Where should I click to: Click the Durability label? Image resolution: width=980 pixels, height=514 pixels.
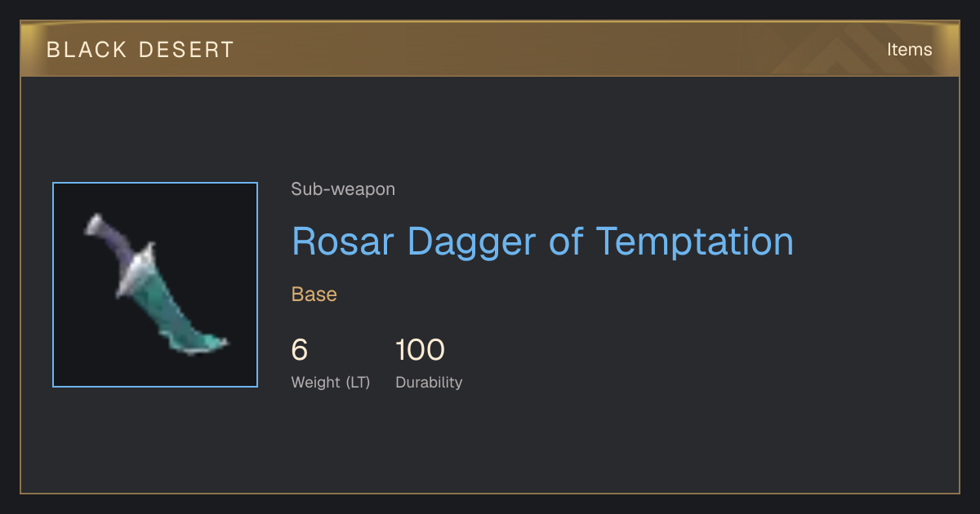(429, 383)
